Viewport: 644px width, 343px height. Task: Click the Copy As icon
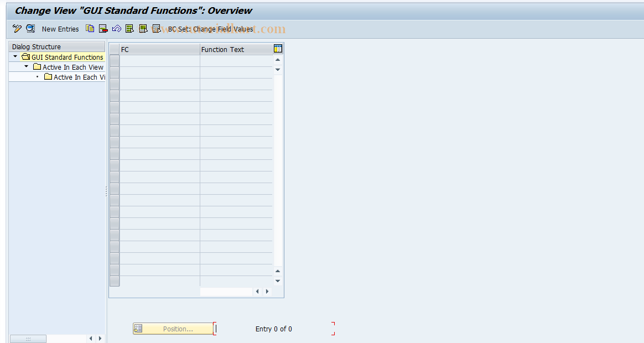(90, 28)
